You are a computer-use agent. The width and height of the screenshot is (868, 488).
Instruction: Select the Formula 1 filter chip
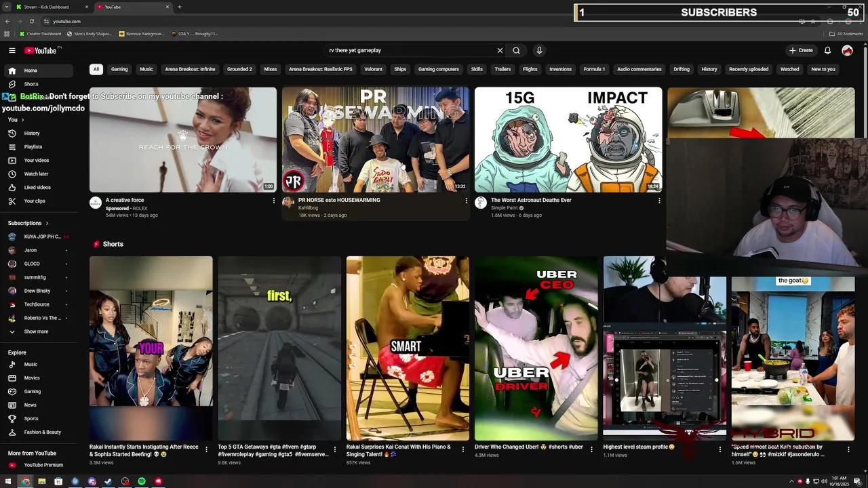594,69
